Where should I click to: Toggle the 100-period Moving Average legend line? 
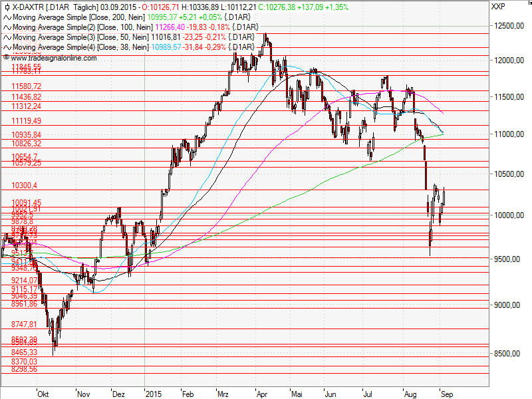click(80, 28)
